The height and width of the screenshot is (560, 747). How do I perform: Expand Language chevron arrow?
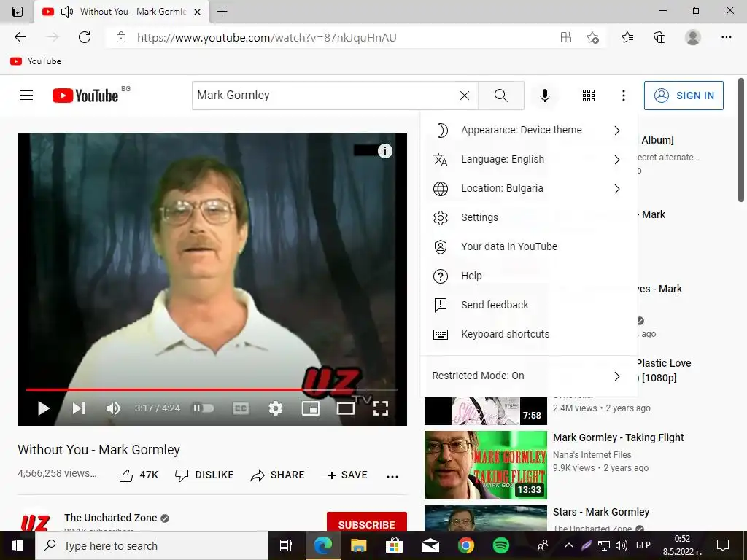[x=617, y=160]
